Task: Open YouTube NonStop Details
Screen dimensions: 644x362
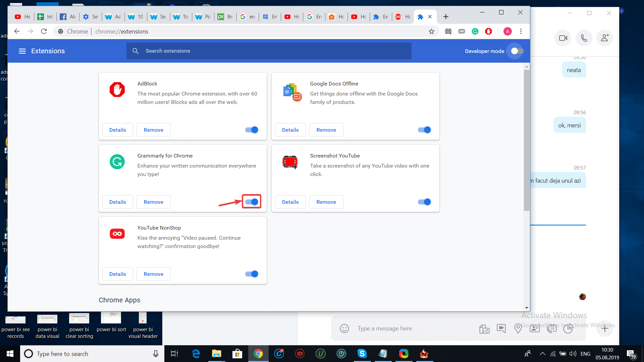Action: (x=118, y=274)
